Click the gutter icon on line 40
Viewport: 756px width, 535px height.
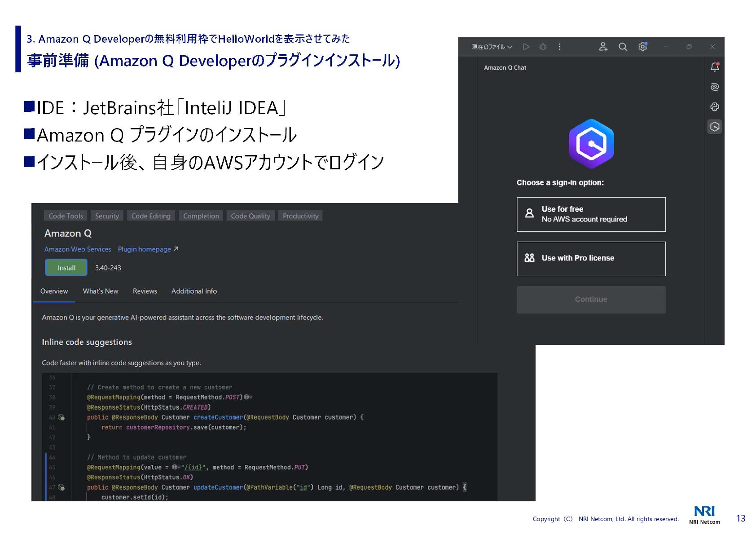coord(62,417)
